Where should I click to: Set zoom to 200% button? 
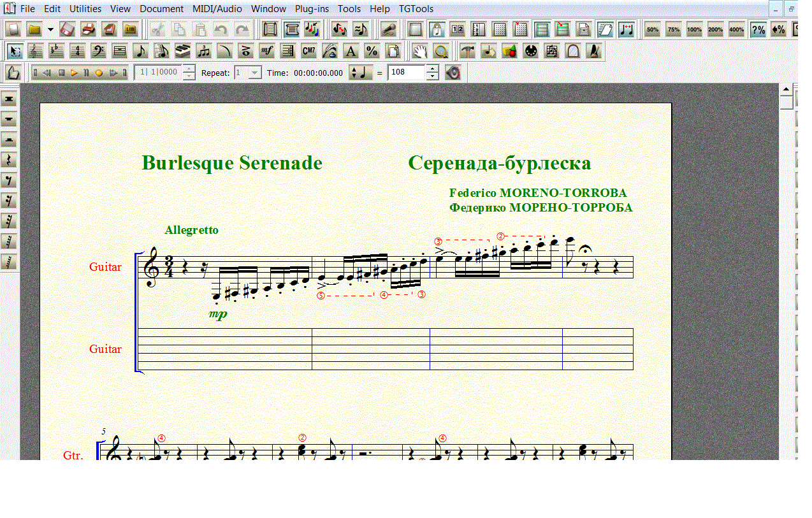pyautogui.click(x=715, y=29)
